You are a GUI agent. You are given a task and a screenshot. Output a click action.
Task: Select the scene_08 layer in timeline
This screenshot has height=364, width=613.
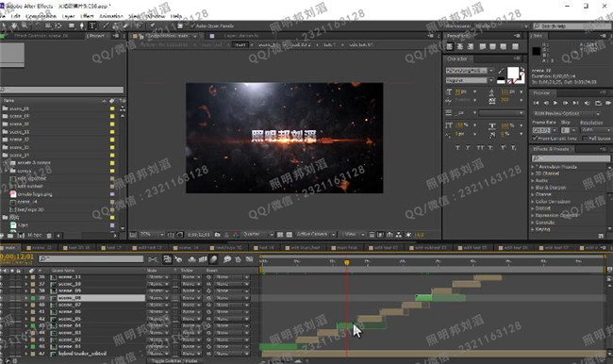[101, 298]
